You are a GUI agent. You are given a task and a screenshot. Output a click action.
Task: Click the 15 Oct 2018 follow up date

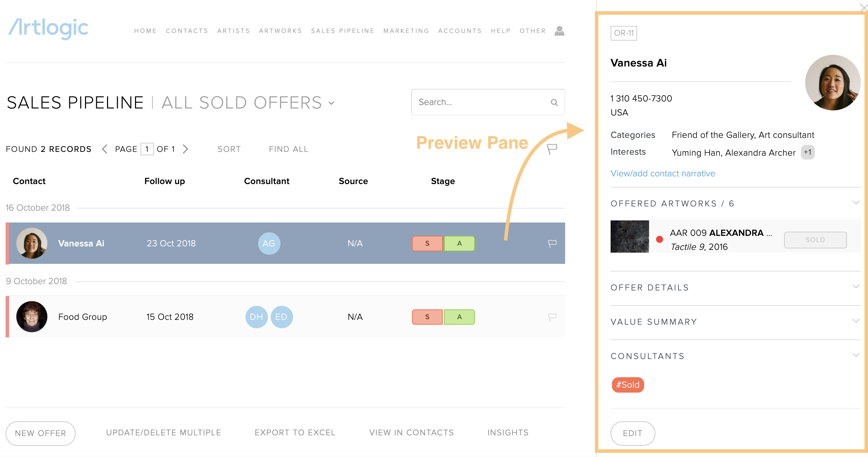(x=170, y=317)
